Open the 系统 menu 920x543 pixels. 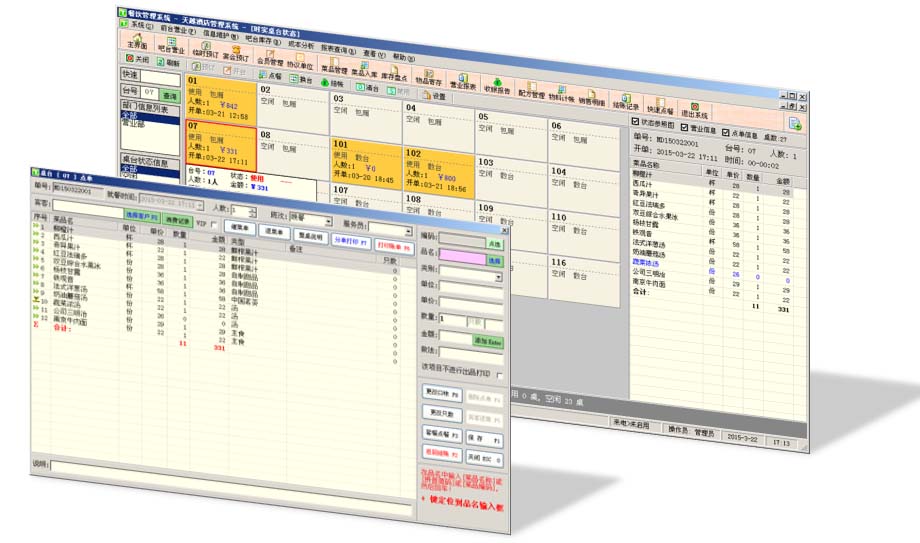coord(141,24)
